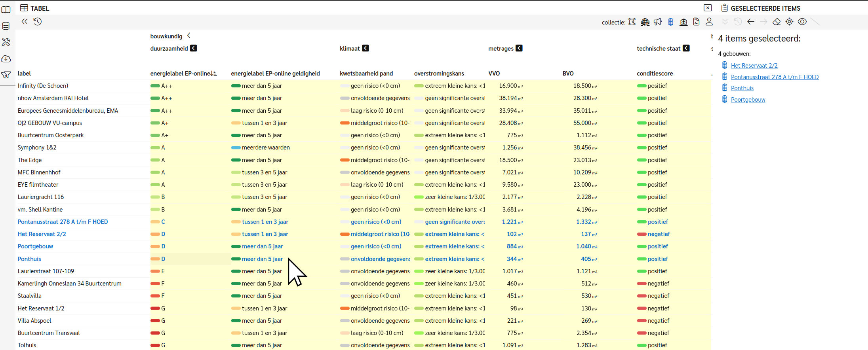Open the tools icon in left sidebar

tap(6, 42)
